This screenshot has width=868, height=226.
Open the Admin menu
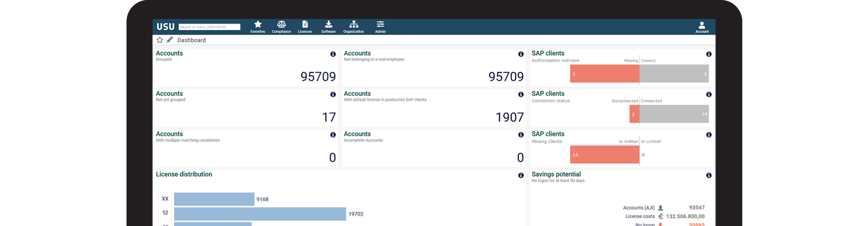point(380,27)
